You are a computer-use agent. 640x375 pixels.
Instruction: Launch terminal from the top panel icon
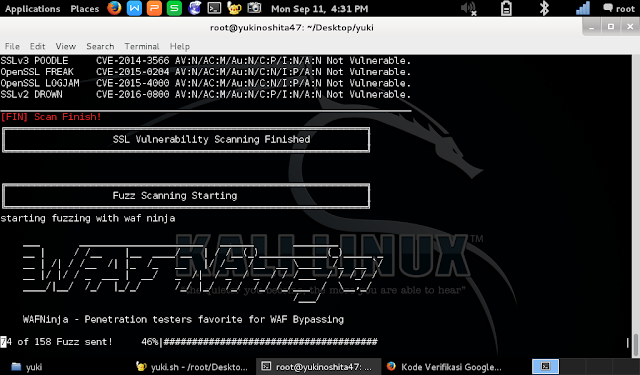pyautogui.click(x=214, y=8)
